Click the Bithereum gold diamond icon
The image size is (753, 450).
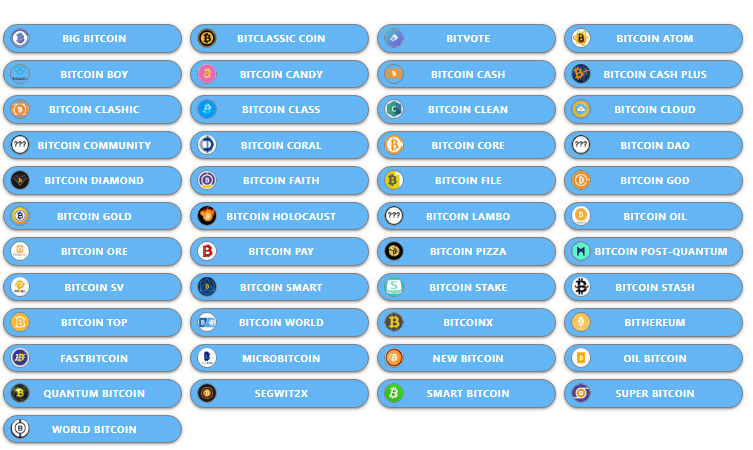click(581, 322)
